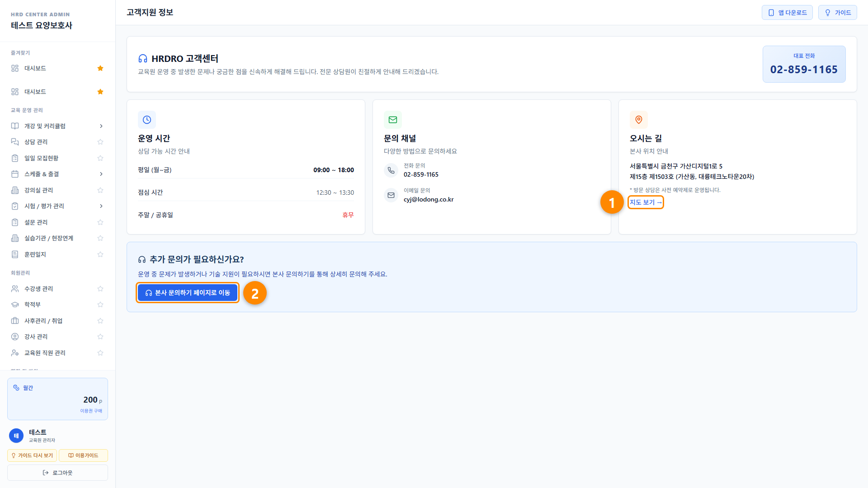Click the green mail icon above 문의 채널

[393, 120]
